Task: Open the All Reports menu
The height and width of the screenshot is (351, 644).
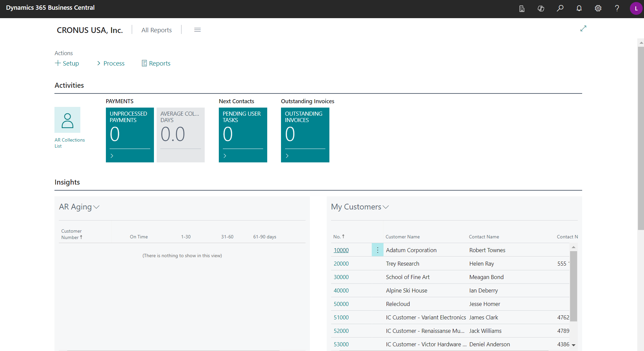Action: tap(157, 30)
